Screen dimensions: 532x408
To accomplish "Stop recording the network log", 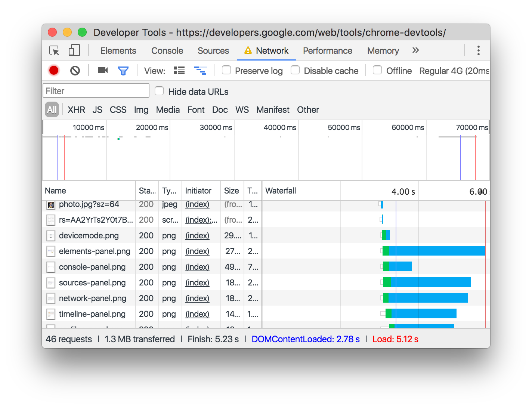I will (x=54, y=70).
